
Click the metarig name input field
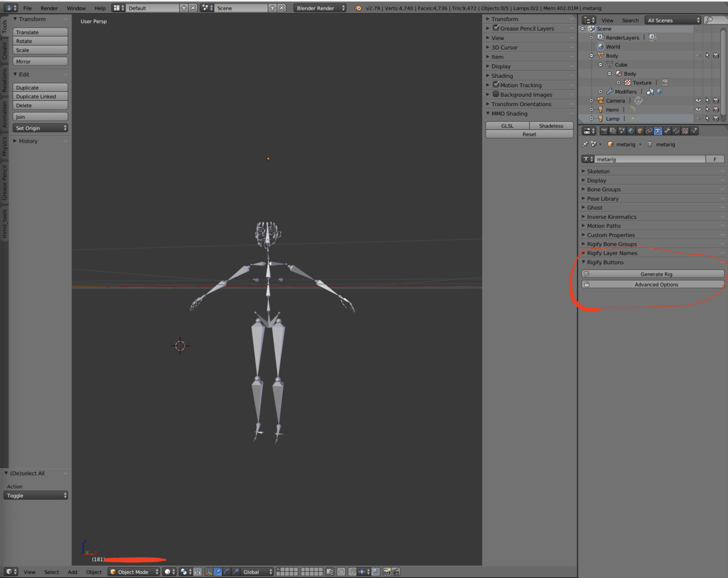pos(650,159)
